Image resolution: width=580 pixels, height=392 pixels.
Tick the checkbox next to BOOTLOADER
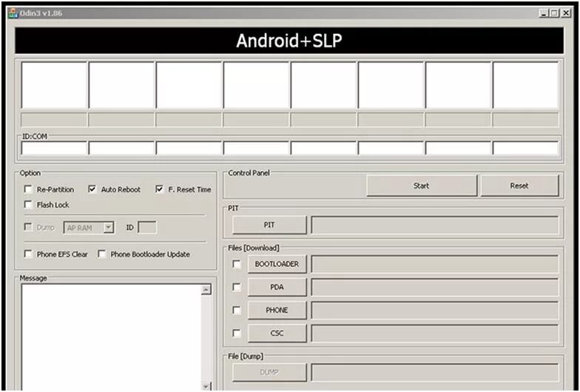pyautogui.click(x=237, y=264)
